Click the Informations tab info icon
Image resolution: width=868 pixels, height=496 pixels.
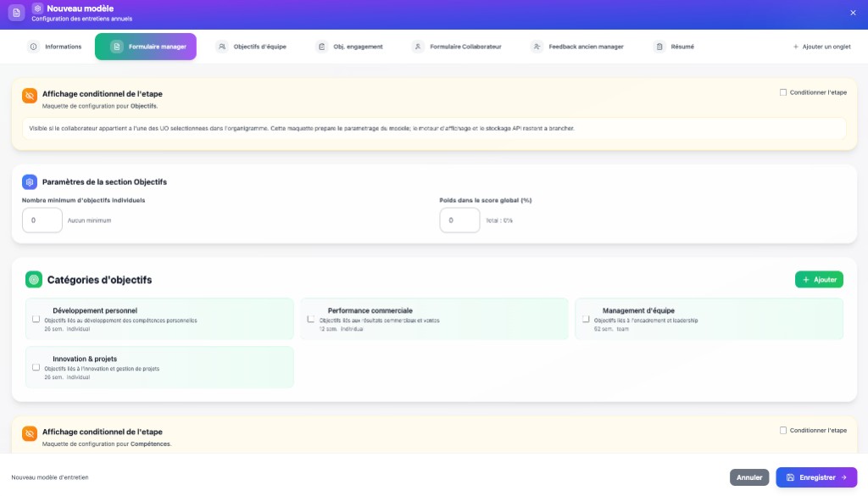[33, 47]
